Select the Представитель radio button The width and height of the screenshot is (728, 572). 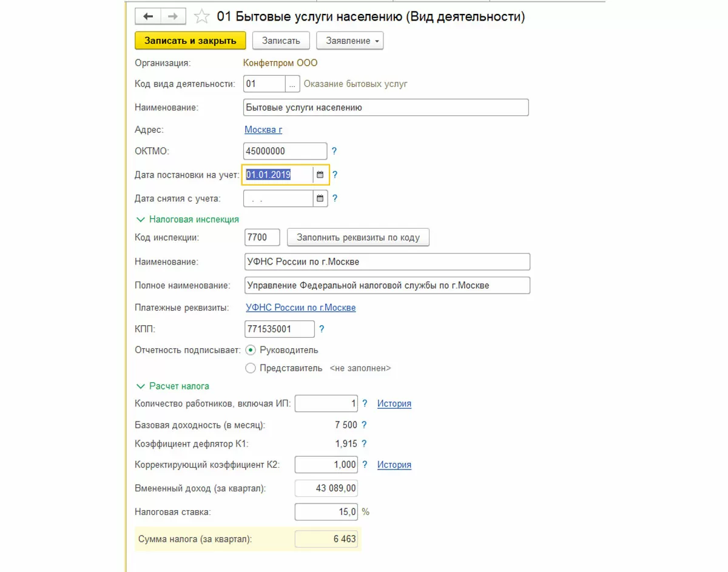(x=251, y=368)
